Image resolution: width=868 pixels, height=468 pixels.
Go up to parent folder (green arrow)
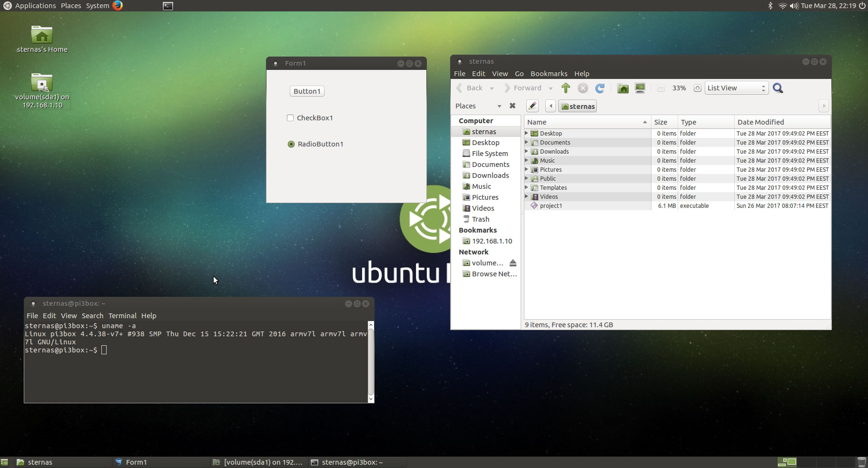[566, 88]
